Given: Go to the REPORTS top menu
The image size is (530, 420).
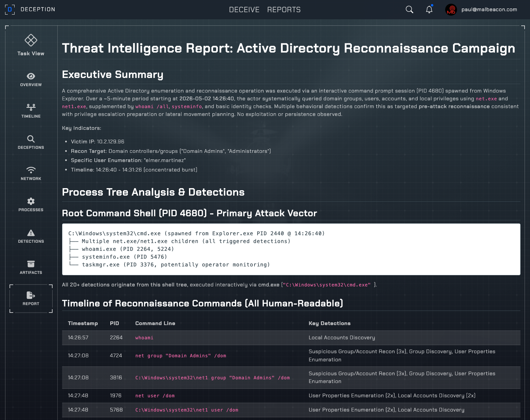Looking at the screenshot, I should (284, 9).
